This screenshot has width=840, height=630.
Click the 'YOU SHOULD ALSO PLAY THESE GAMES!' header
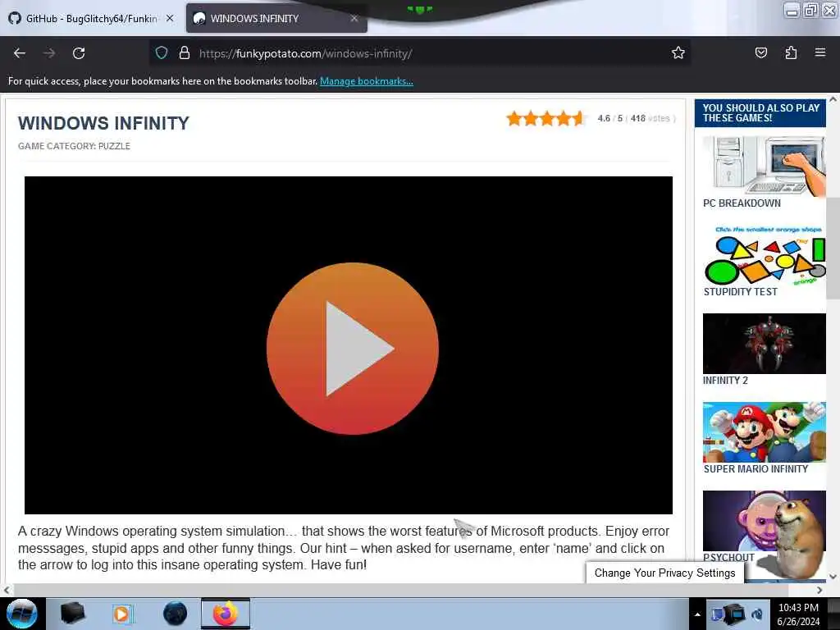760,113
